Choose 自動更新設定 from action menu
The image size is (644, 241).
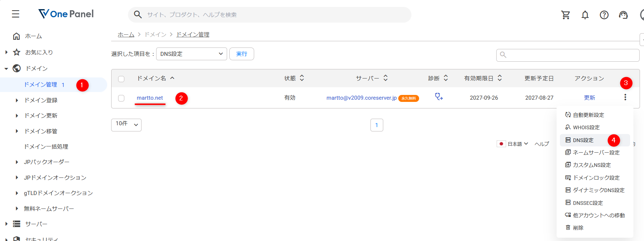pyautogui.click(x=595, y=115)
